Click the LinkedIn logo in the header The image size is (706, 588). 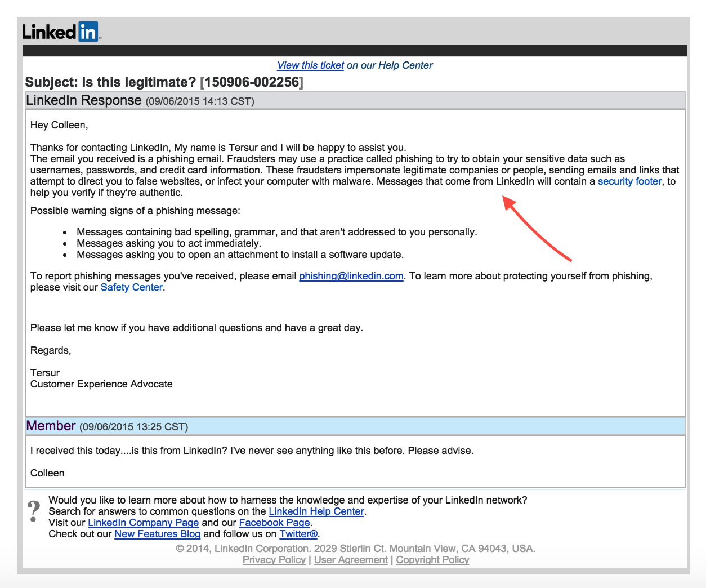click(x=62, y=32)
